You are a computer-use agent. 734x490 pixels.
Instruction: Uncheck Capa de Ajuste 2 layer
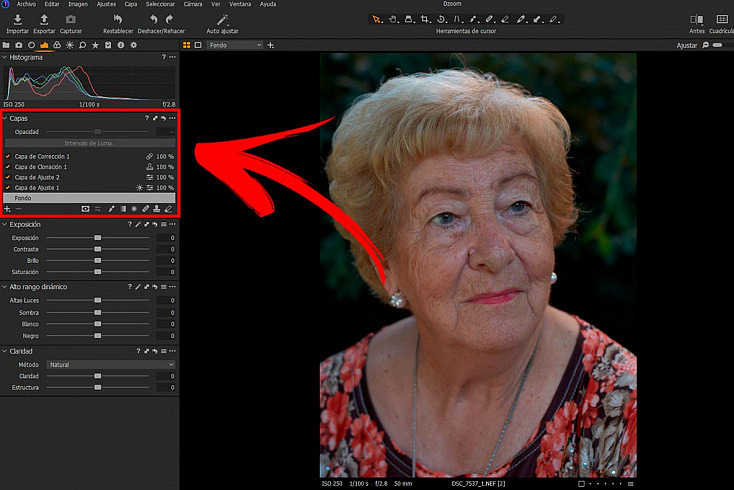[x=8, y=177]
